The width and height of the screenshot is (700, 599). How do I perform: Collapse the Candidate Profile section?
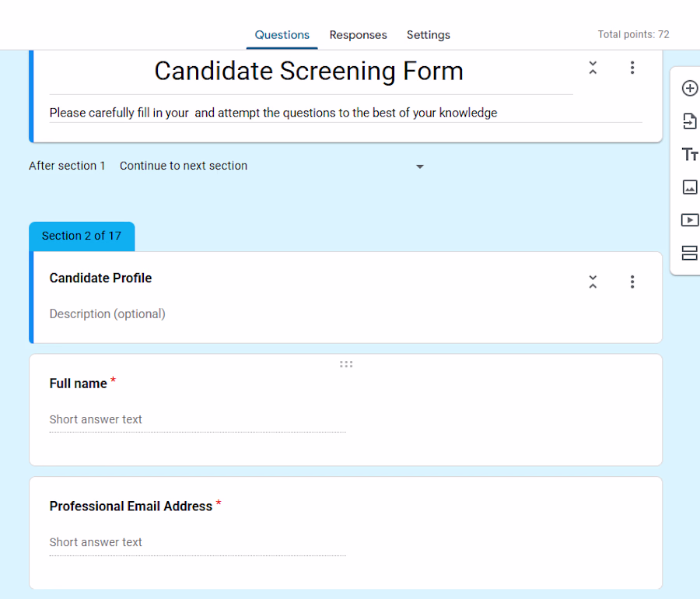point(593,282)
